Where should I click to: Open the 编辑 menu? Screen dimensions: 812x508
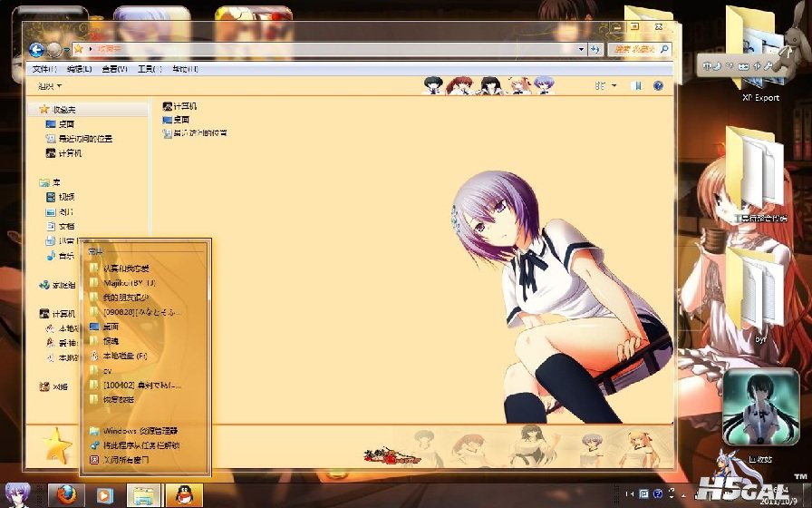coord(79,69)
